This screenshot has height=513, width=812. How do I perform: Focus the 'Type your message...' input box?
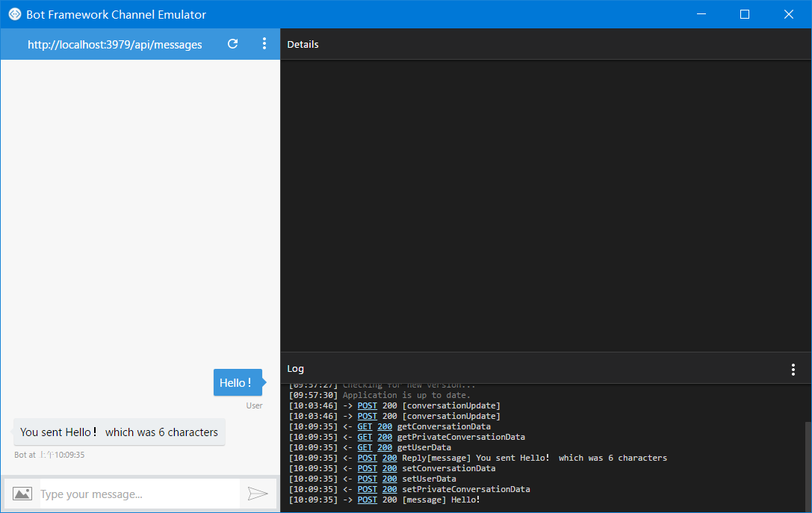138,494
